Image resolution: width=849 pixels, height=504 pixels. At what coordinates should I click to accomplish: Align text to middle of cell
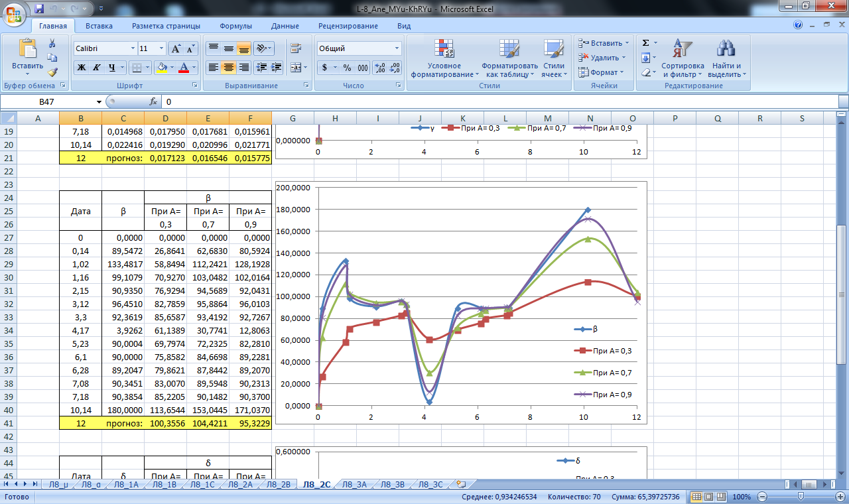(x=228, y=48)
